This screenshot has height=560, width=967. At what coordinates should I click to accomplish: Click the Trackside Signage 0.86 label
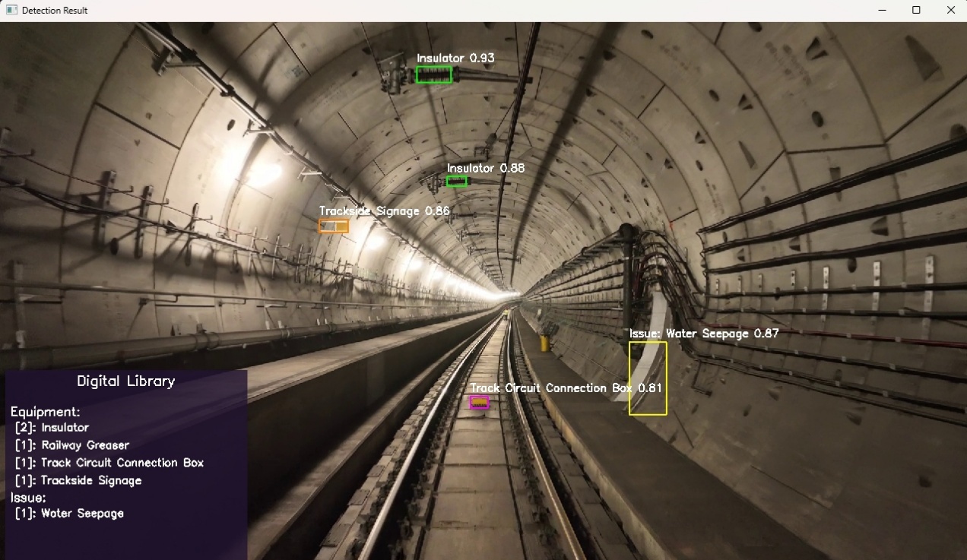(384, 210)
